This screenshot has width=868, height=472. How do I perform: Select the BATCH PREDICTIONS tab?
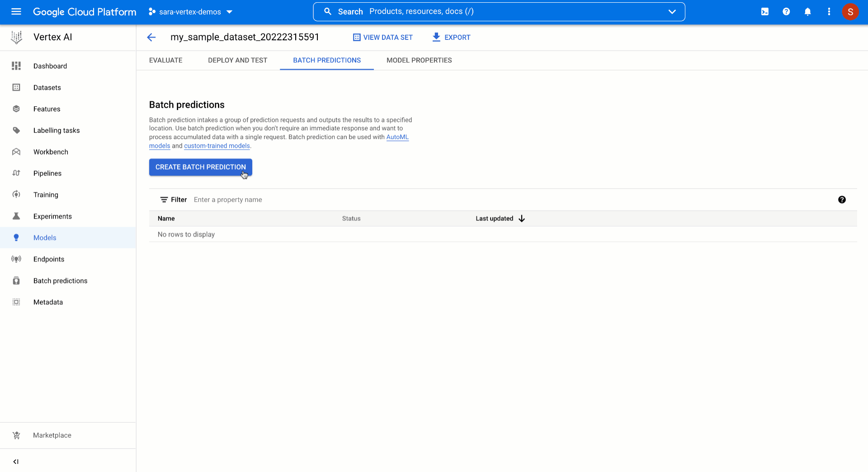coord(327,60)
